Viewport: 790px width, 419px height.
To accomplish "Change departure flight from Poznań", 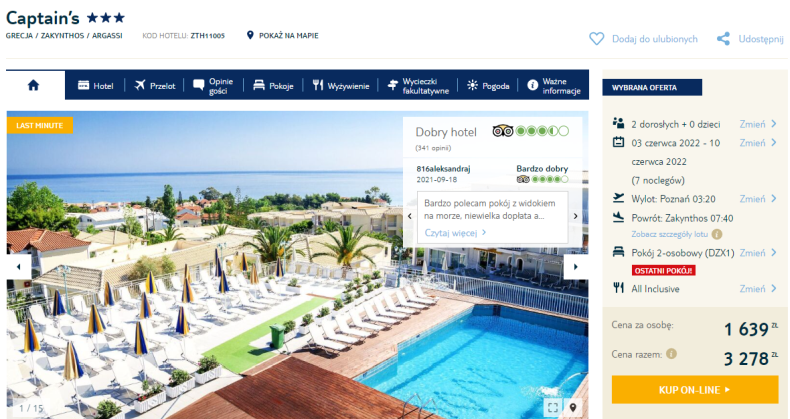I will coord(758,199).
